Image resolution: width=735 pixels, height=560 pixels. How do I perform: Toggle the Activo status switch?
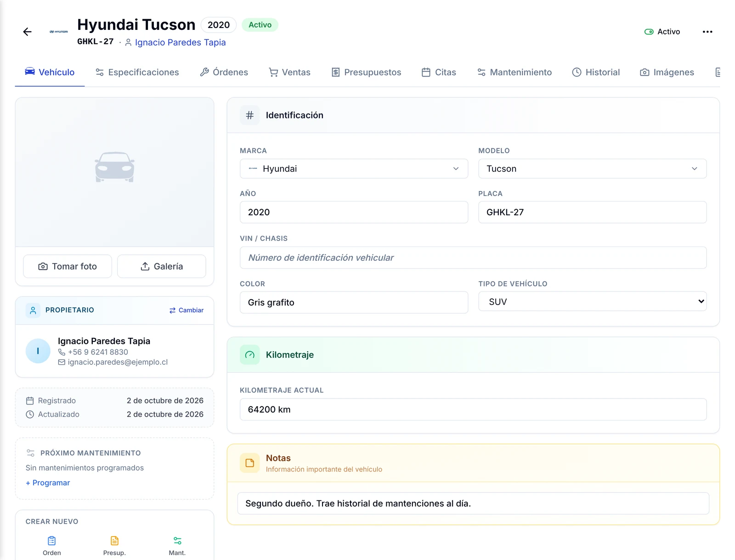point(649,32)
